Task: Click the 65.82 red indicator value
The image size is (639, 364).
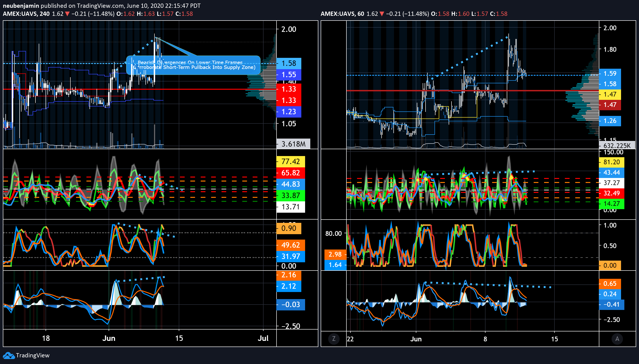Action: (291, 173)
